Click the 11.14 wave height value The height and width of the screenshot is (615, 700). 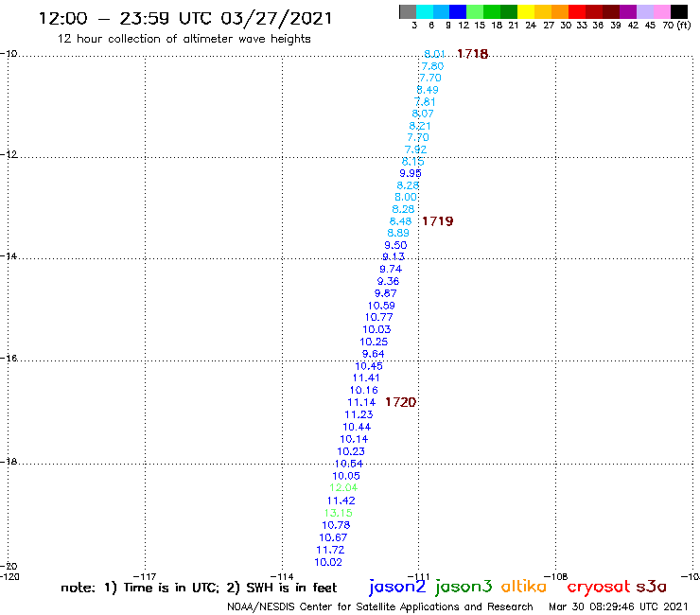pyautogui.click(x=361, y=402)
